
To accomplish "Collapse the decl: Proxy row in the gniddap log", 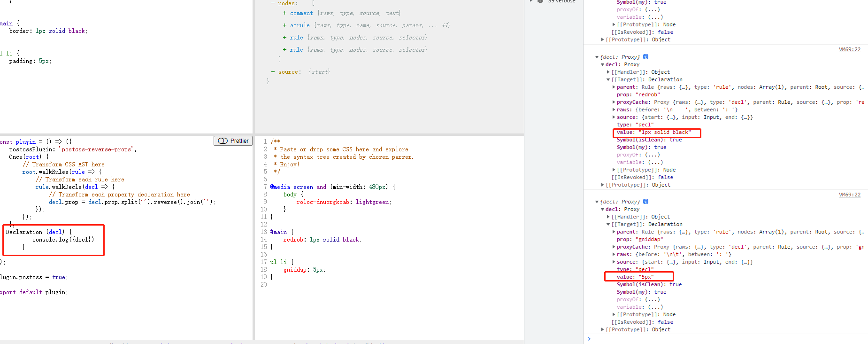I will click(603, 209).
